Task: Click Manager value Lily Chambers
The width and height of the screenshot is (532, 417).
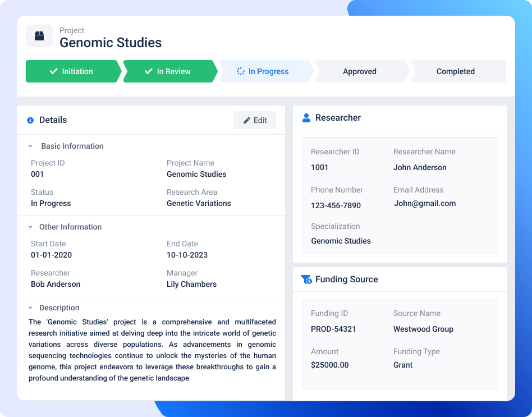Action: [192, 284]
